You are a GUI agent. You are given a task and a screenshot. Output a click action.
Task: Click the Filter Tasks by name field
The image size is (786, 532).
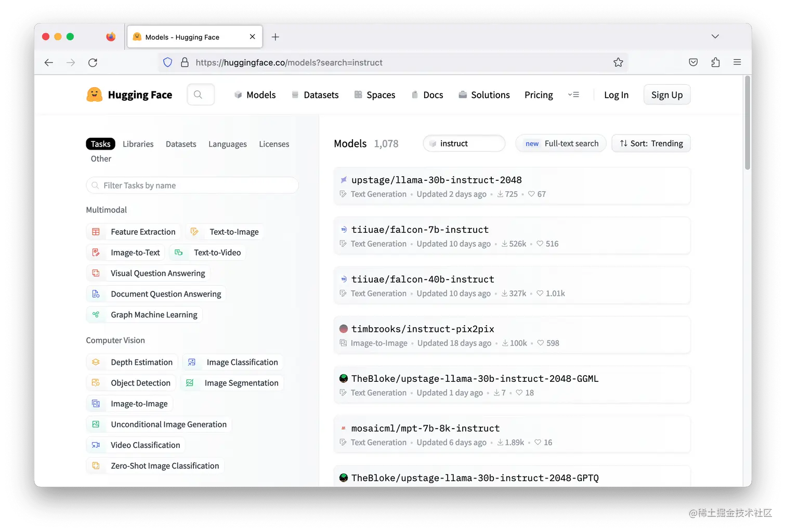point(192,185)
